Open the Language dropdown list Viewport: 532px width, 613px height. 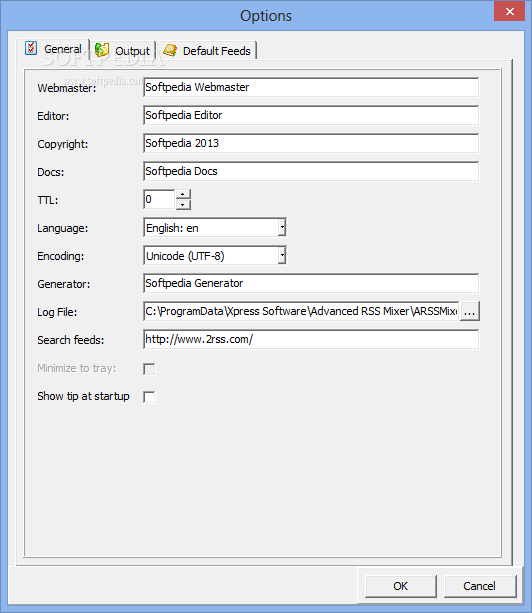pyautogui.click(x=282, y=228)
